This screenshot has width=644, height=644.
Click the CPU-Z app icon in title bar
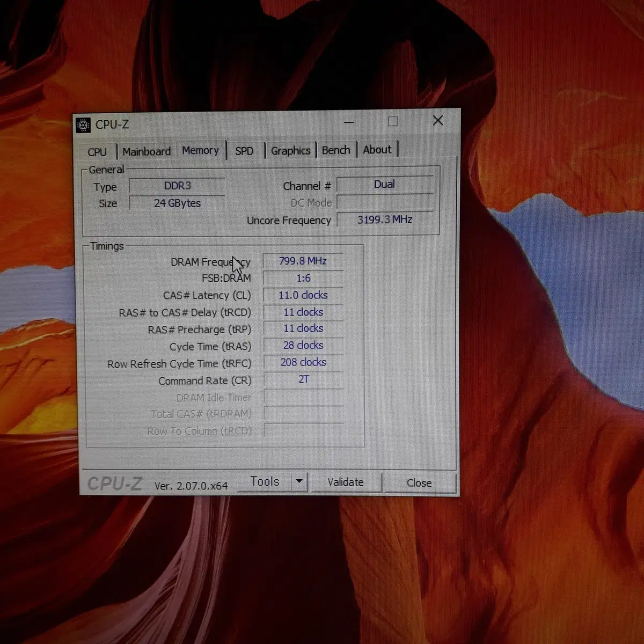(x=83, y=125)
